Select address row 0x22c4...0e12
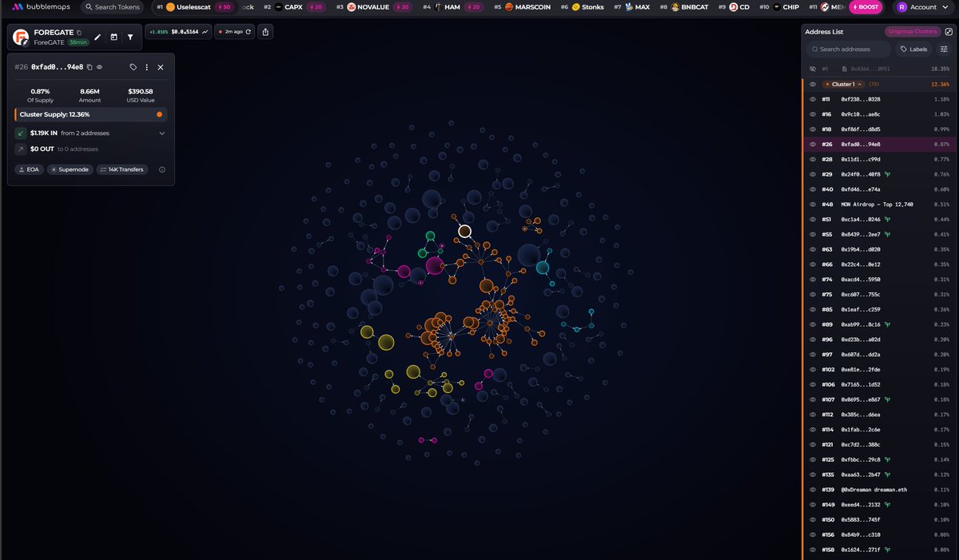Viewport: 959px width, 560px height. [x=880, y=264]
